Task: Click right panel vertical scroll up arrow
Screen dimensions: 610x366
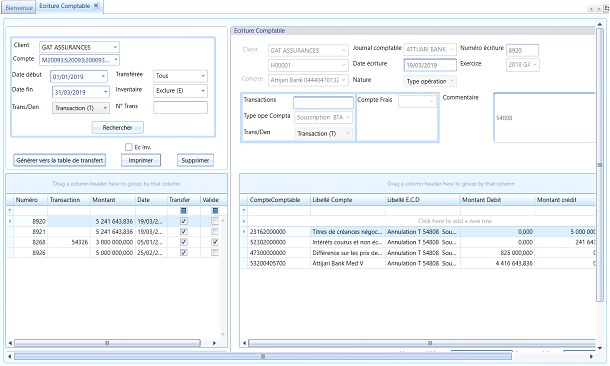Action: [x=599, y=25]
